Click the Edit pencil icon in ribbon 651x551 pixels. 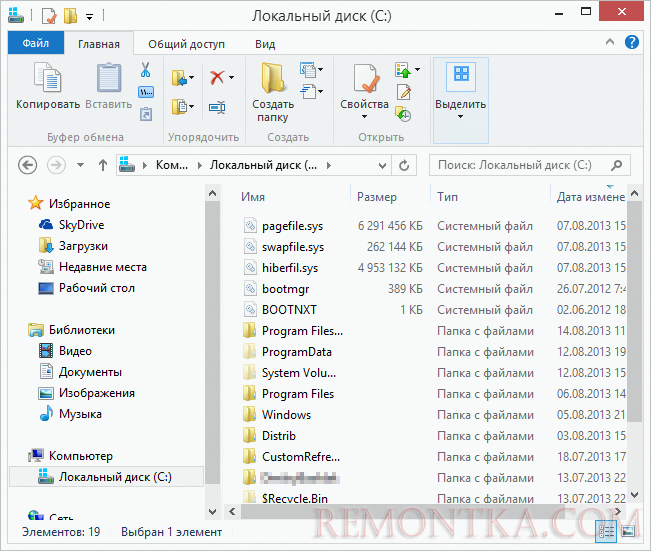[404, 92]
